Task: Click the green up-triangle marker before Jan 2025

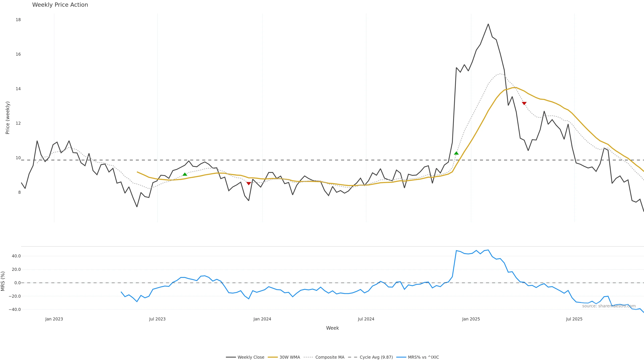Action: [x=456, y=153]
